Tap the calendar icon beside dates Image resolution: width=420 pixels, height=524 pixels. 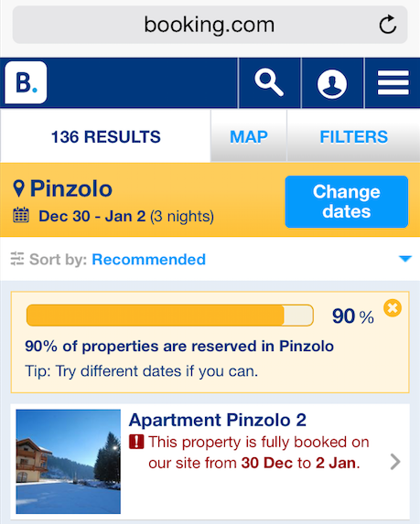tap(21, 215)
